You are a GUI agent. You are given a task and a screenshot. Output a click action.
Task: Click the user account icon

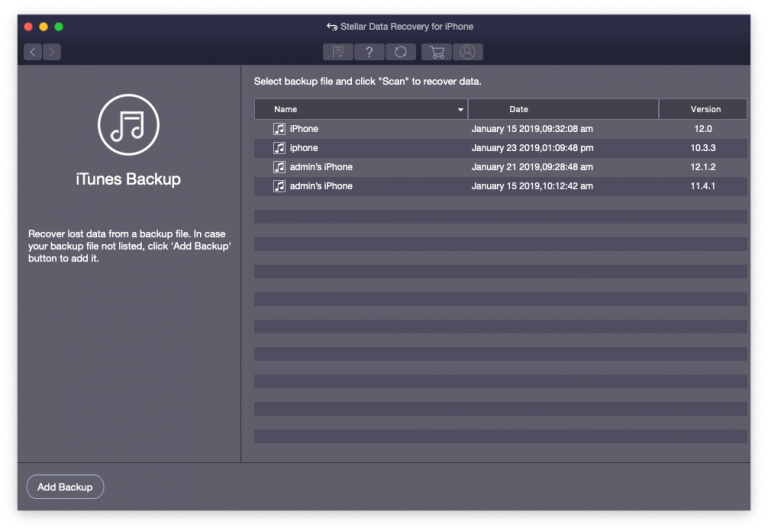click(x=467, y=52)
